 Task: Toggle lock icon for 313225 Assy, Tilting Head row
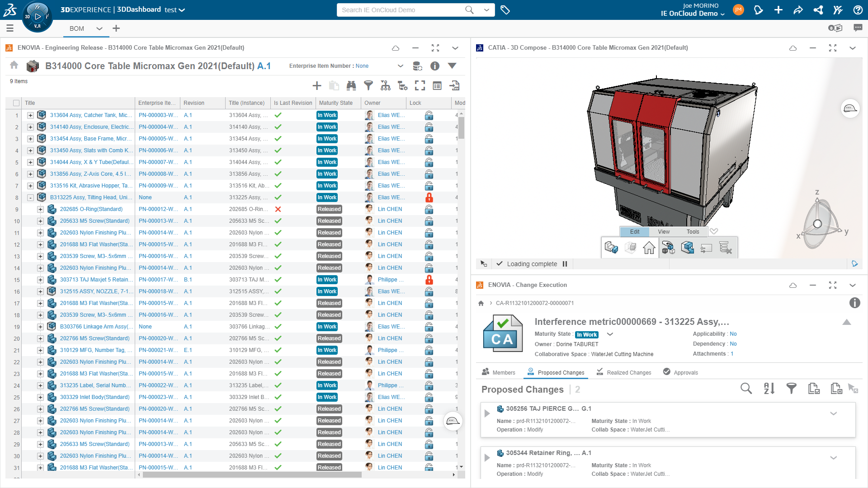pos(429,197)
